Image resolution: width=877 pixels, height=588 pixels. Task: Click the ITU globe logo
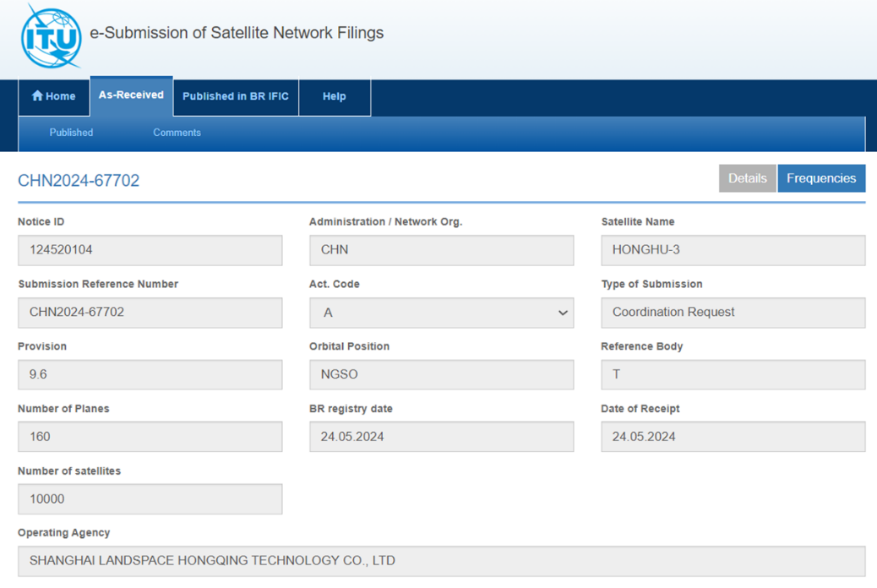tap(52, 36)
